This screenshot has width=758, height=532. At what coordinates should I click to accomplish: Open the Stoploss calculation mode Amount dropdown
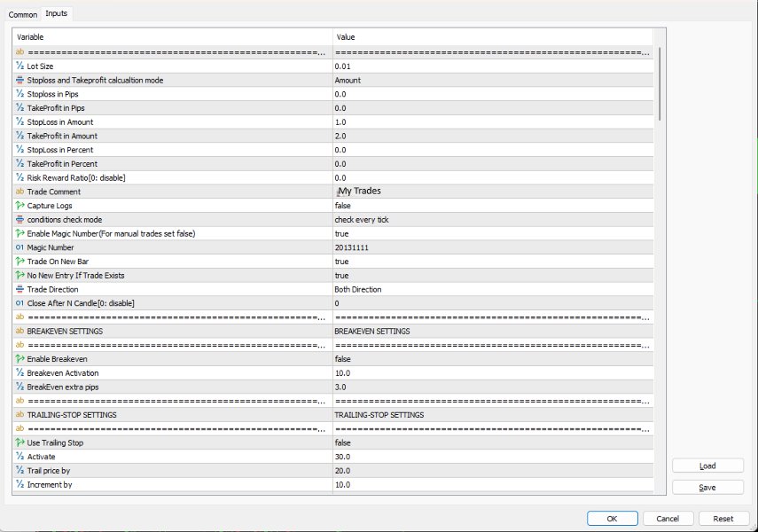488,80
